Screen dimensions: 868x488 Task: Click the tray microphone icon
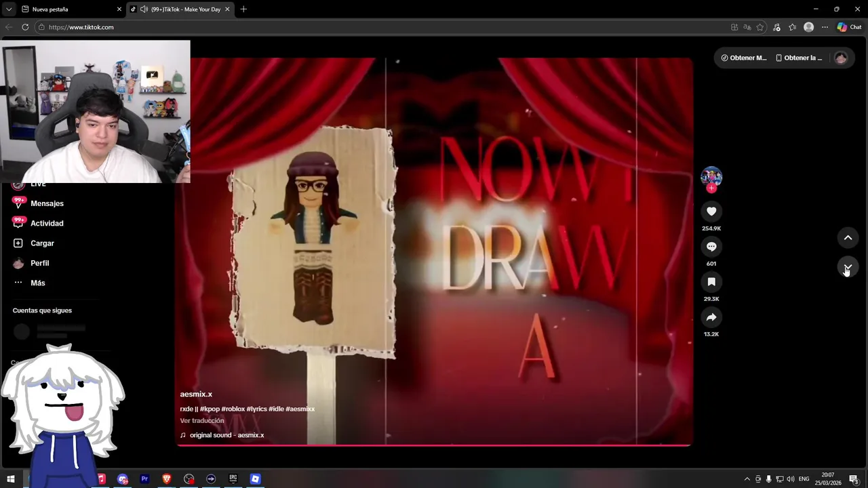point(769,479)
